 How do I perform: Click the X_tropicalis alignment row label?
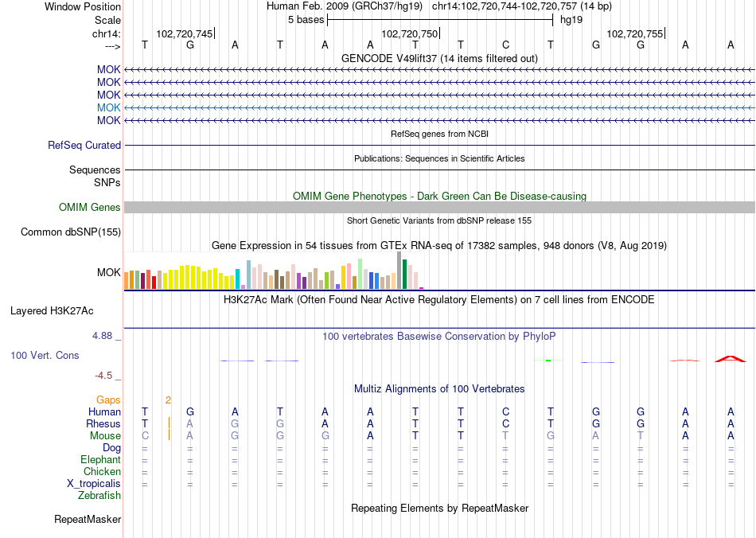pyautogui.click(x=94, y=484)
